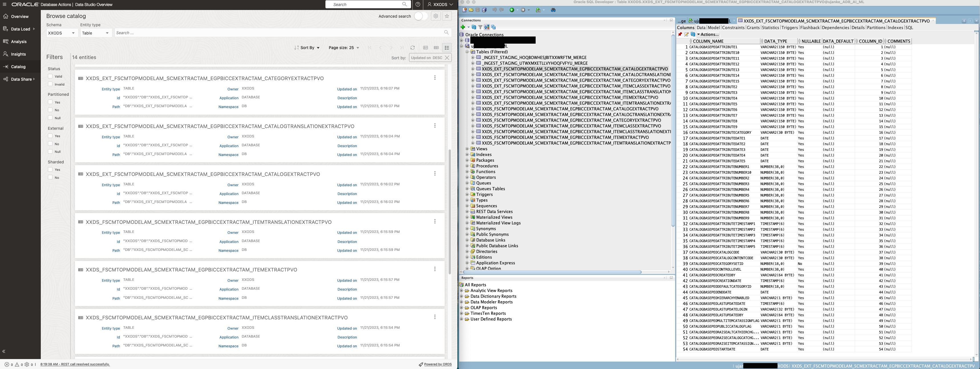Clear the Updated on DESC sort filter
This screenshot has width=980, height=369.
448,57
